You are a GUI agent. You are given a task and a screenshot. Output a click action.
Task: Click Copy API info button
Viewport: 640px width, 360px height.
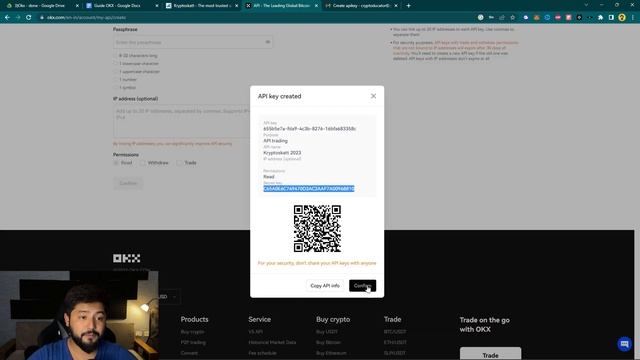pyautogui.click(x=325, y=286)
